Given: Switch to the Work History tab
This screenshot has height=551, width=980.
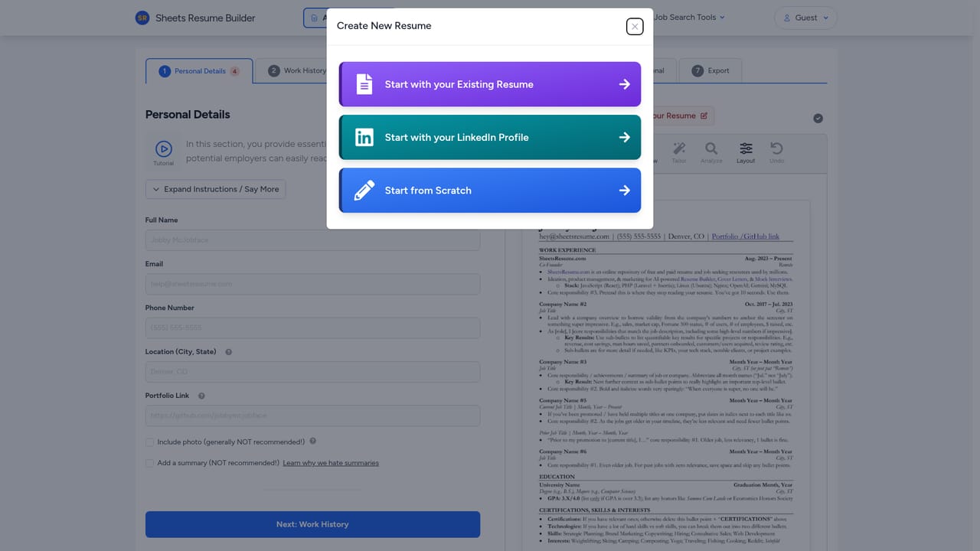Looking at the screenshot, I should pos(297,70).
